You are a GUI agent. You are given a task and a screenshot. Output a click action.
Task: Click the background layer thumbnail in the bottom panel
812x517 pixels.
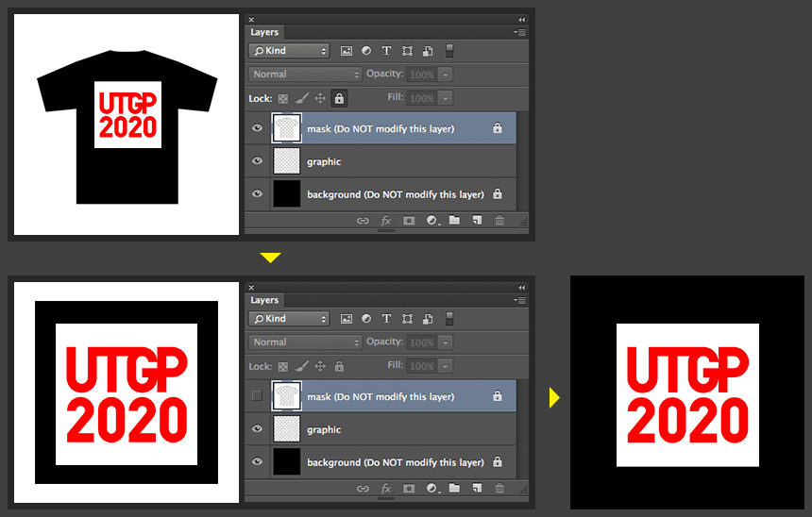[286, 461]
